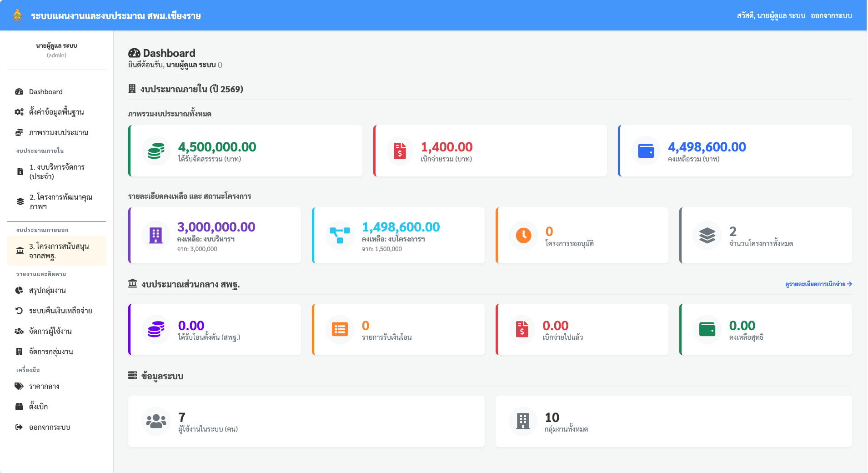Click the orange clock icon for pending projects
This screenshot has height=473, width=868.
click(523, 235)
